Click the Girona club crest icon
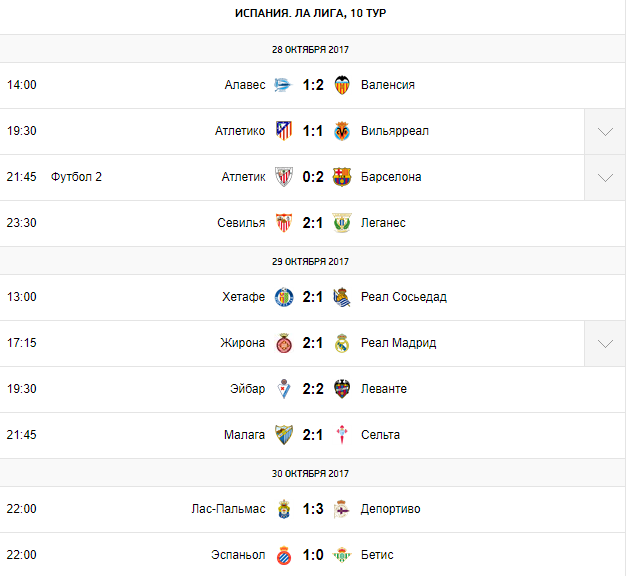This screenshot has width=627, height=576. pos(284,343)
